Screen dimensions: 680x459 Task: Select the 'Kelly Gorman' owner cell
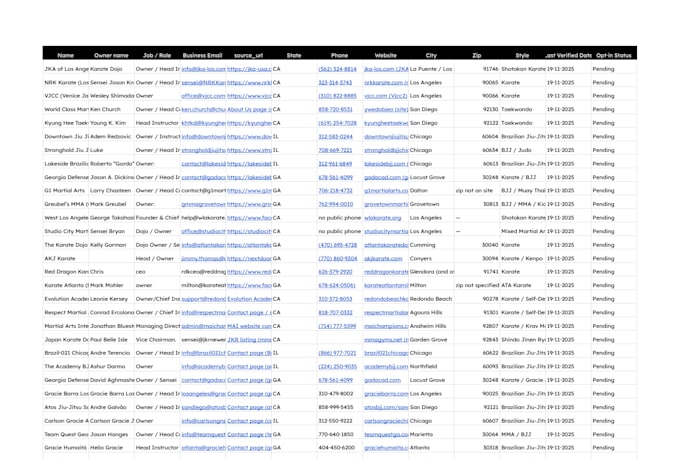(x=112, y=245)
